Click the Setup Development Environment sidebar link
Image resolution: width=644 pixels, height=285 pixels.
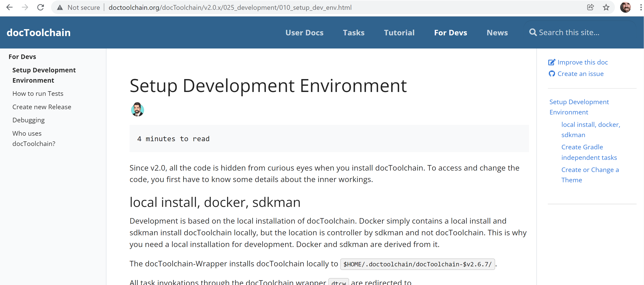tap(44, 75)
